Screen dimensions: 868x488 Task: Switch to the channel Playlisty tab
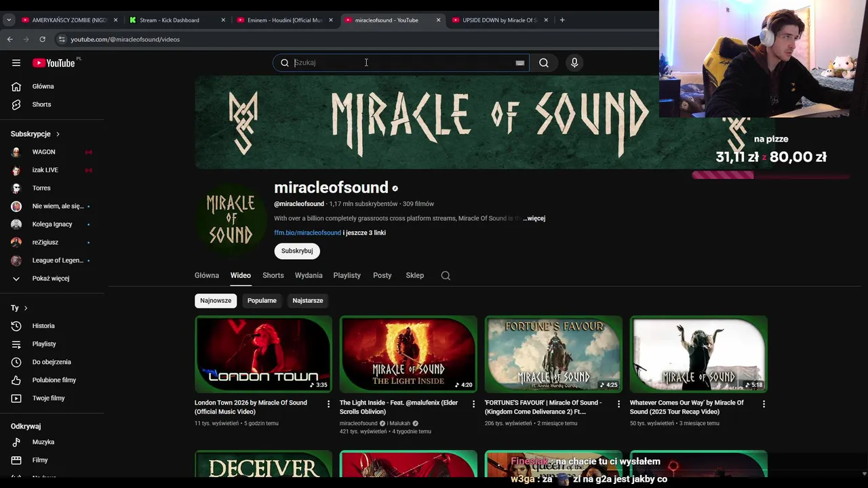click(x=347, y=275)
